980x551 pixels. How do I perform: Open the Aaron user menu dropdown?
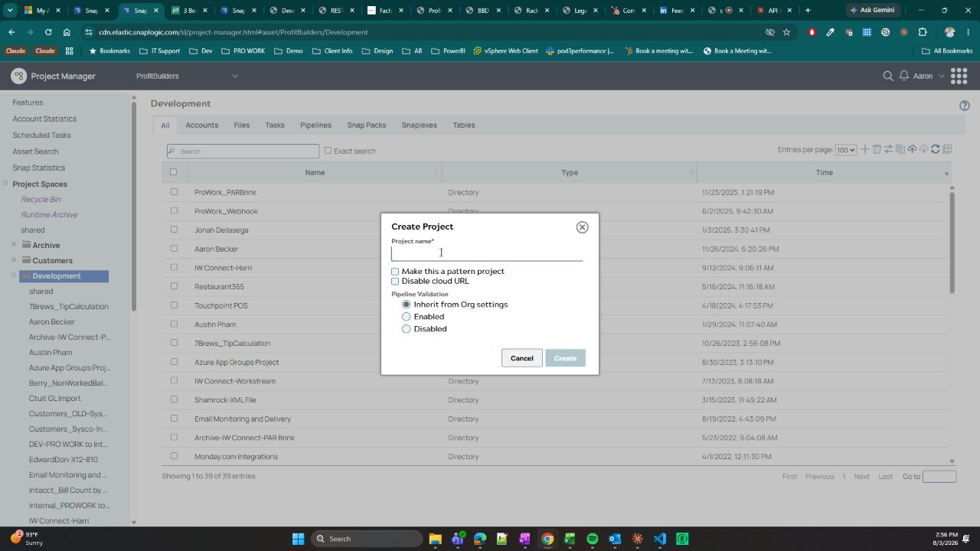click(929, 76)
